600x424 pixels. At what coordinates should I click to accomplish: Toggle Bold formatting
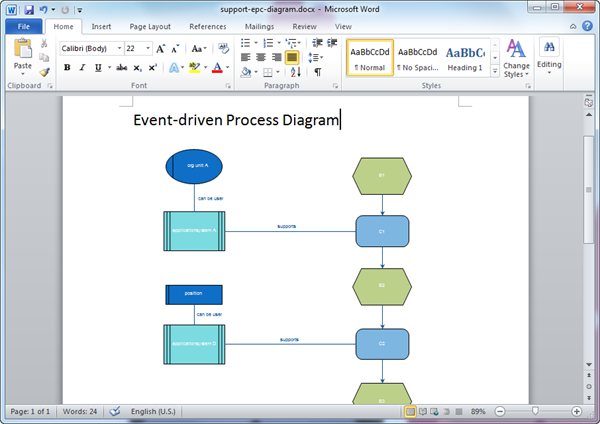[67, 67]
